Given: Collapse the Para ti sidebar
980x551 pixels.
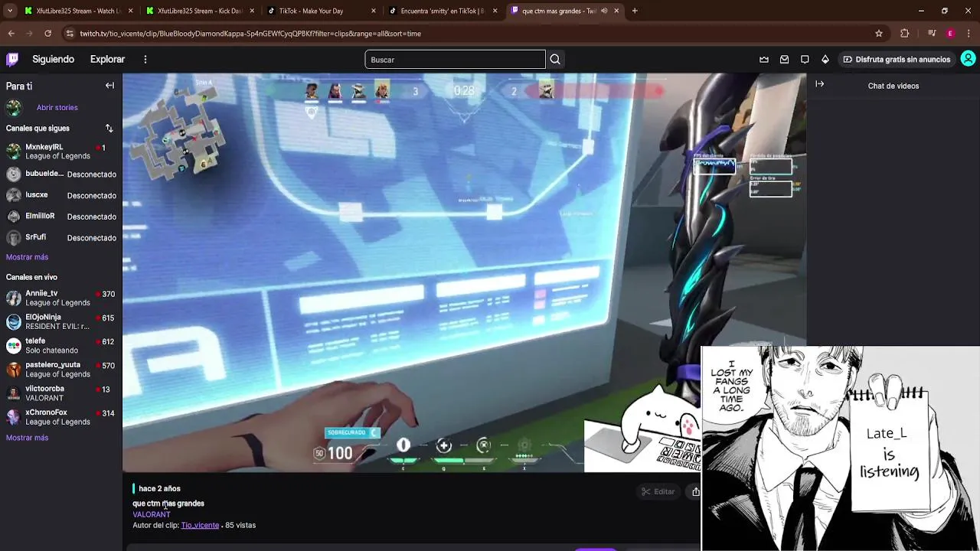Looking at the screenshot, I should (109, 86).
